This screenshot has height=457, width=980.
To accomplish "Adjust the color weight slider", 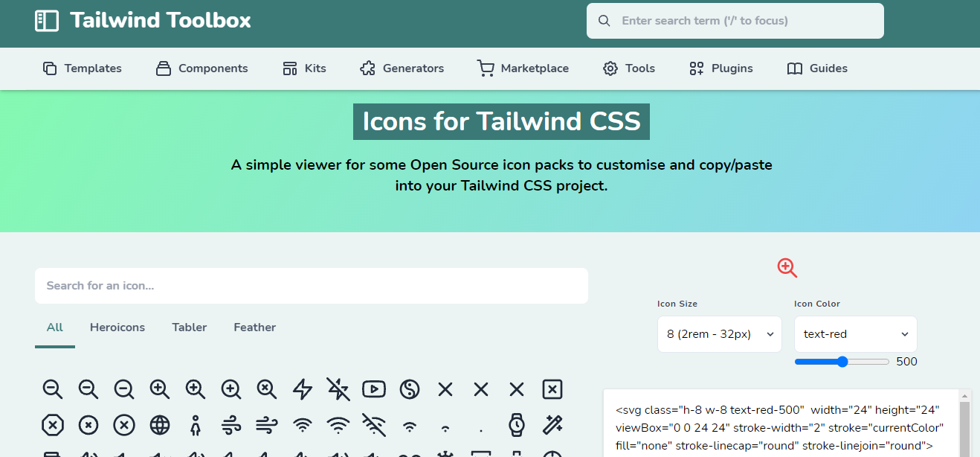I will click(841, 361).
